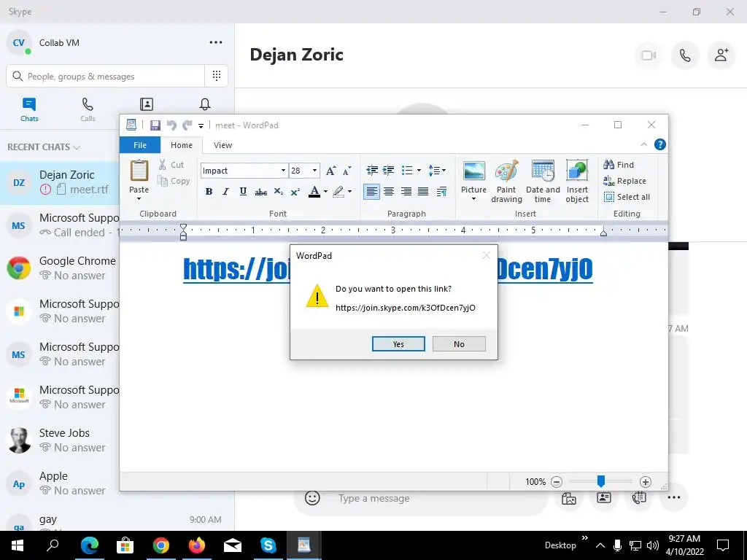Insert a Picture in WordPad

click(473, 171)
